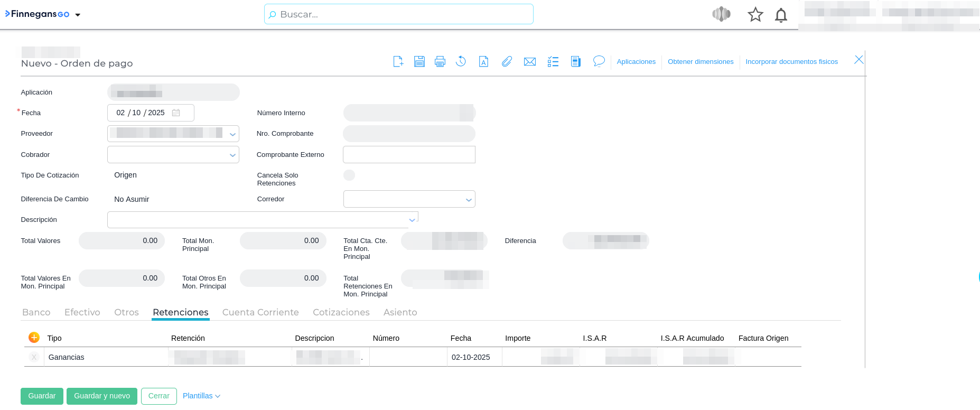Click the envelope email icon

pos(529,62)
